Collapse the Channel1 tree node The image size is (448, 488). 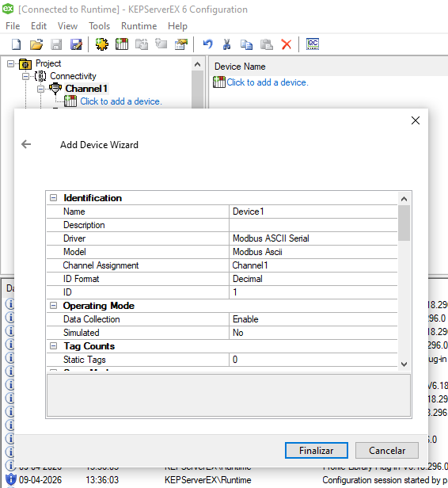point(40,89)
